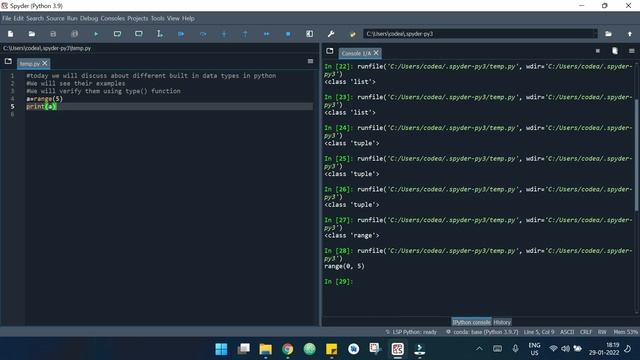The height and width of the screenshot is (360, 640).
Task: Change to the parent directory
Action: [630, 34]
